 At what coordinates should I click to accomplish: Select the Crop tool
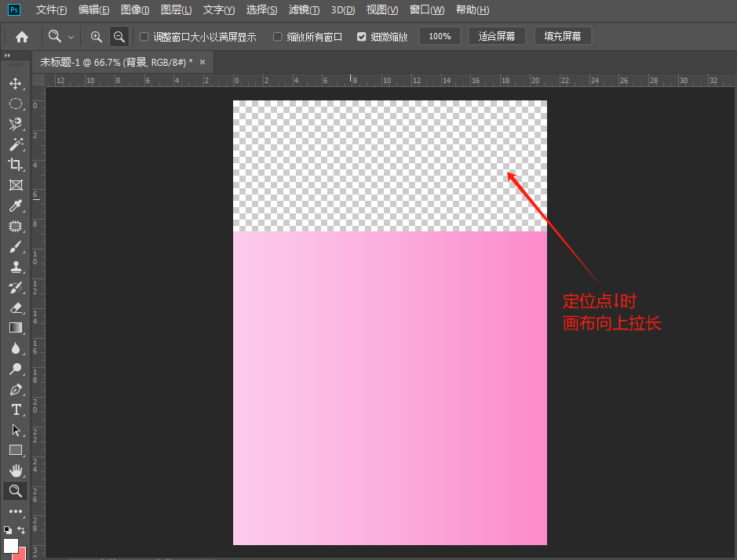click(16, 165)
